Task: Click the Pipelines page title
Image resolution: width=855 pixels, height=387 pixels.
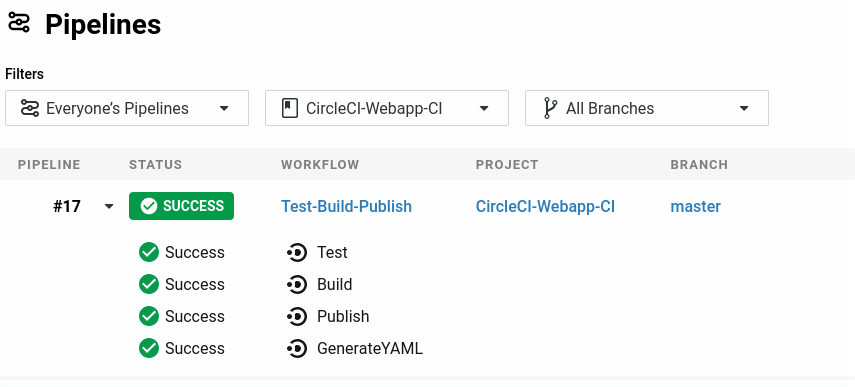Action: pyautogui.click(x=103, y=25)
